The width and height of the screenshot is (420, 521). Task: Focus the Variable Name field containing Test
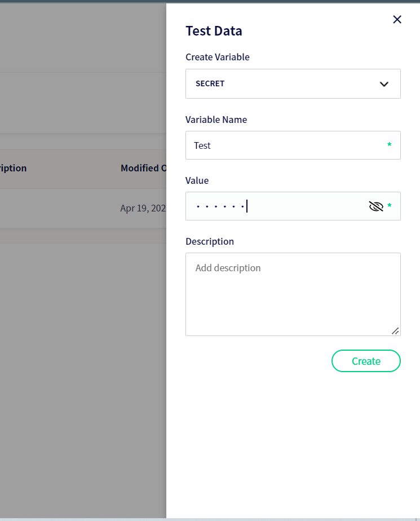pos(293,145)
